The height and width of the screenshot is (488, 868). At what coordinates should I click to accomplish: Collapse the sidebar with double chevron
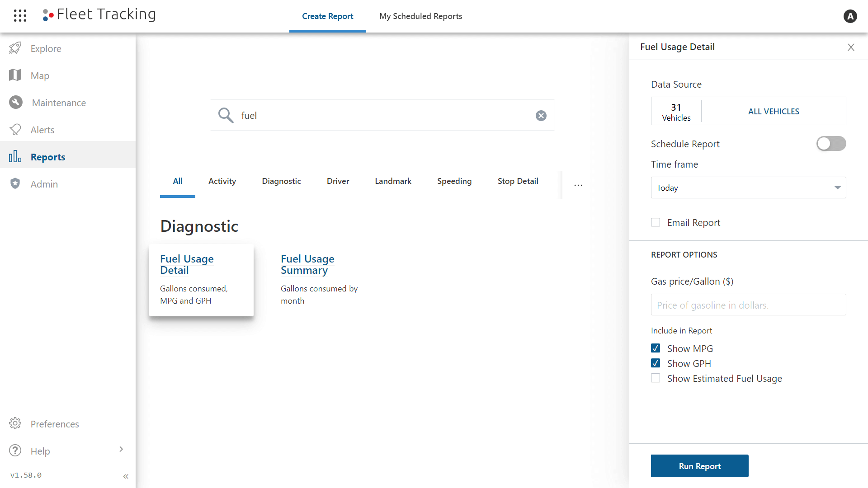tap(126, 476)
